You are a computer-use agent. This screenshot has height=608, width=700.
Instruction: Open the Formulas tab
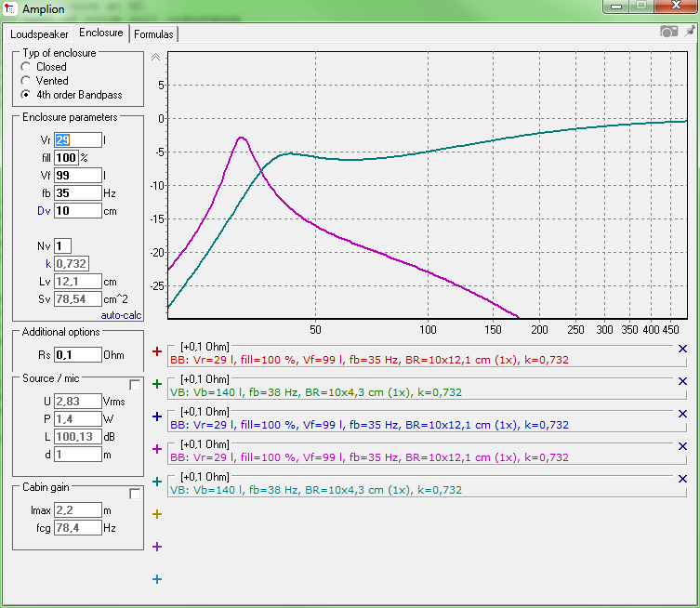pyautogui.click(x=153, y=34)
